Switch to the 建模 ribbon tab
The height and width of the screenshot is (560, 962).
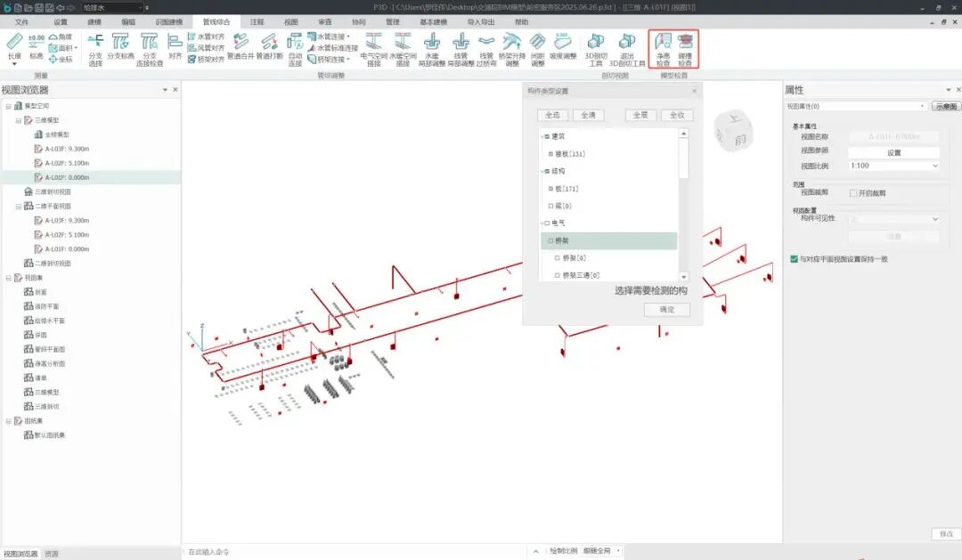(x=94, y=22)
